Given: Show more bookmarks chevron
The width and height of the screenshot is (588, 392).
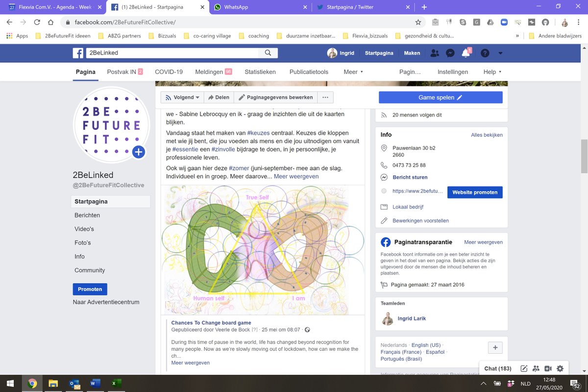Looking at the screenshot, I should click(517, 36).
